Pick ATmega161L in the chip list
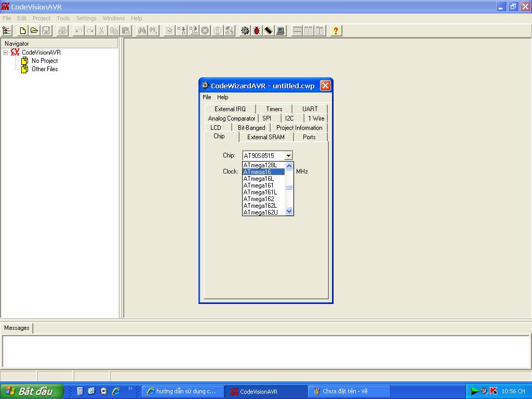This screenshot has width=532, height=399. tap(263, 192)
